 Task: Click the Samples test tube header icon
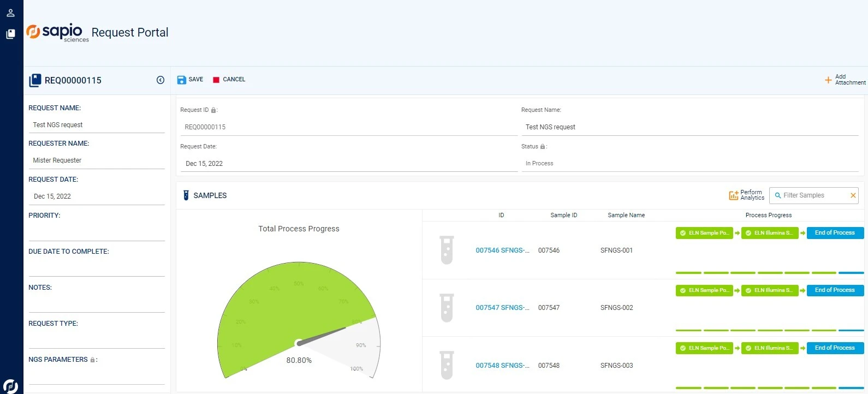tap(186, 195)
